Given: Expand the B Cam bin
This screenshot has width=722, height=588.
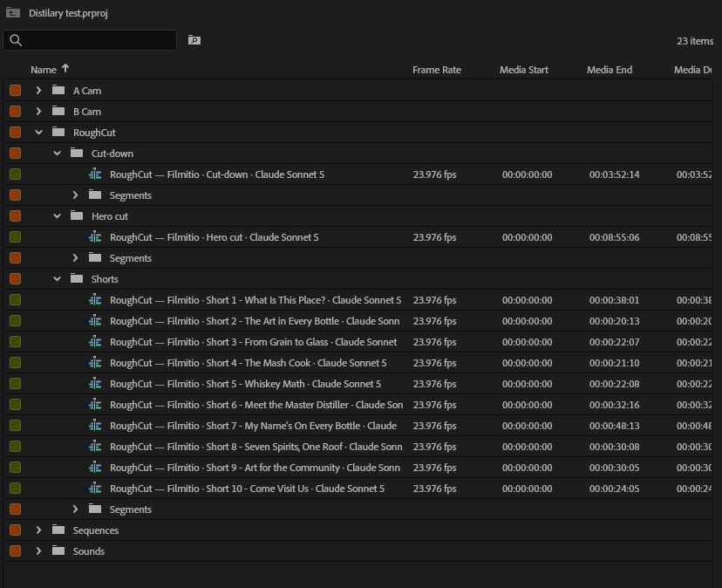Looking at the screenshot, I should (x=38, y=111).
